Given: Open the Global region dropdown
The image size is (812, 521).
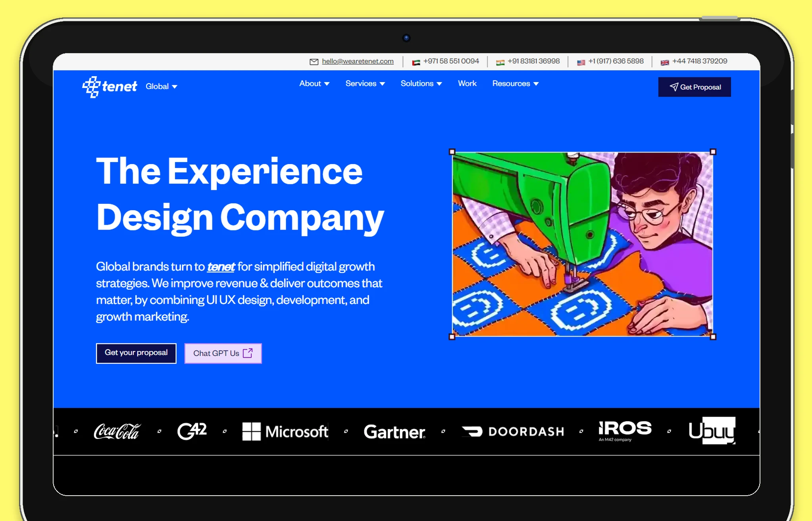Looking at the screenshot, I should click(x=162, y=86).
